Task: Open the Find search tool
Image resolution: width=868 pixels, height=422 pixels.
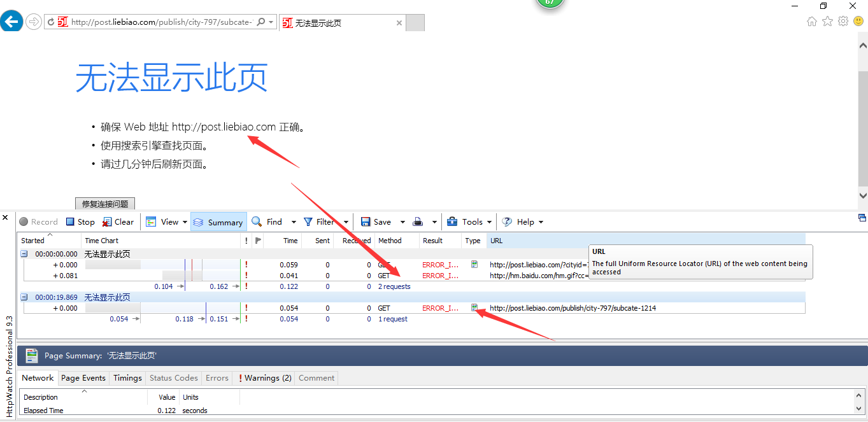Action: point(267,222)
